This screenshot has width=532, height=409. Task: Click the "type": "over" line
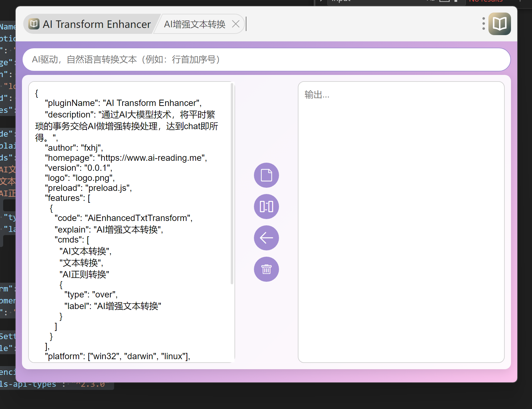click(x=91, y=295)
